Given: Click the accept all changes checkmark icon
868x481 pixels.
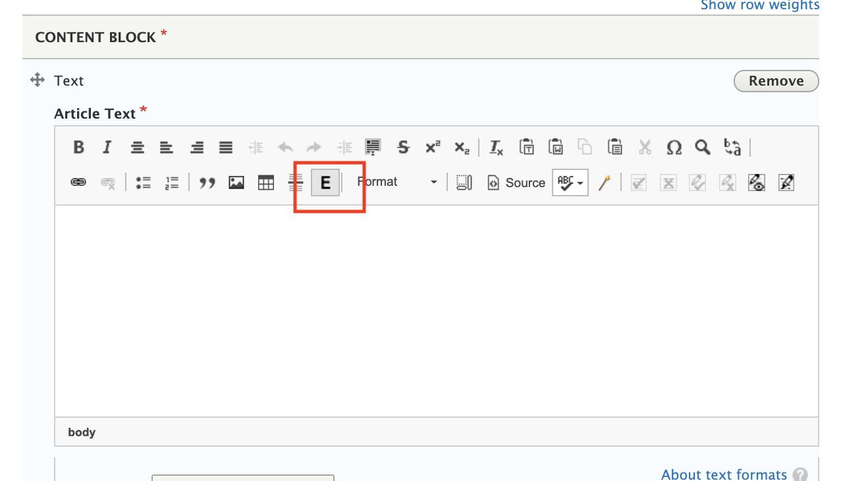Looking at the screenshot, I should (638, 183).
